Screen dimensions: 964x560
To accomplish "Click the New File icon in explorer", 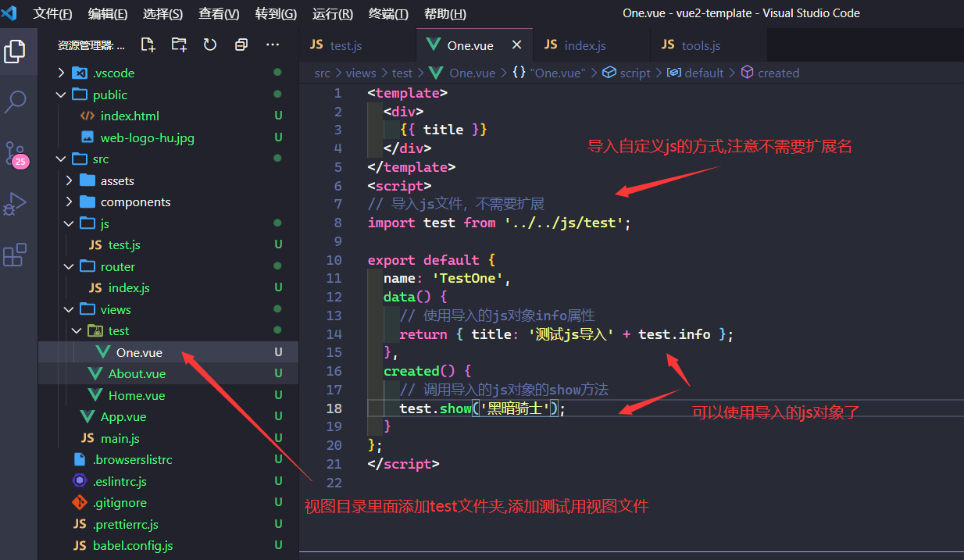I will pos(148,45).
